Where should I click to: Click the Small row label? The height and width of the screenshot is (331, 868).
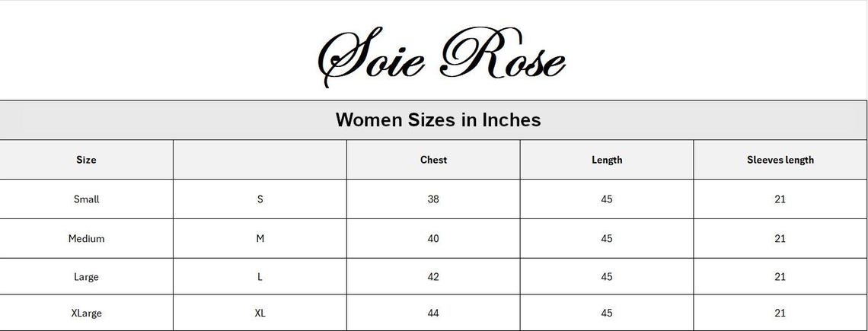(x=86, y=199)
